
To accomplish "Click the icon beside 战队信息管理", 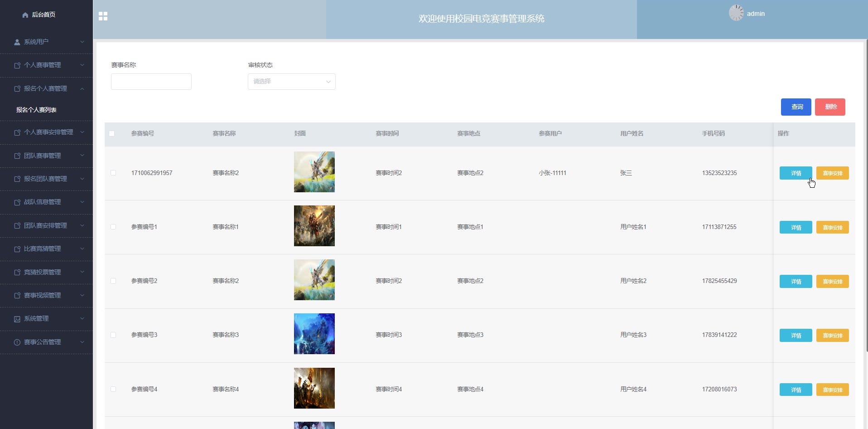I will click(x=17, y=202).
